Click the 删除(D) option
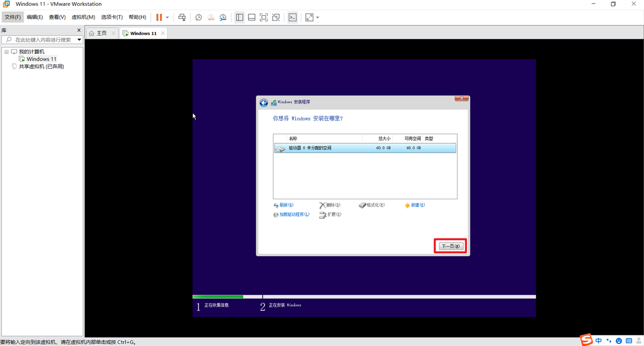Viewport: 644px width, 346px height. coord(330,205)
